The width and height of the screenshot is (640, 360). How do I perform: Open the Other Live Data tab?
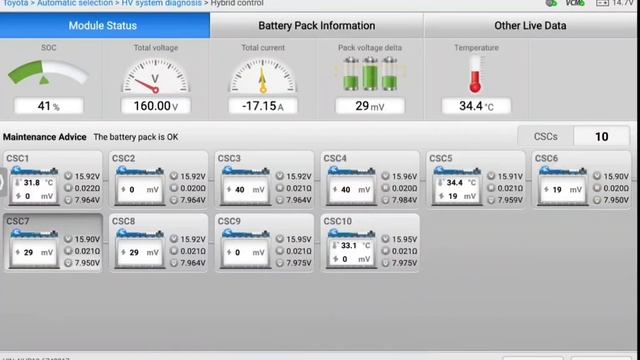click(530, 25)
